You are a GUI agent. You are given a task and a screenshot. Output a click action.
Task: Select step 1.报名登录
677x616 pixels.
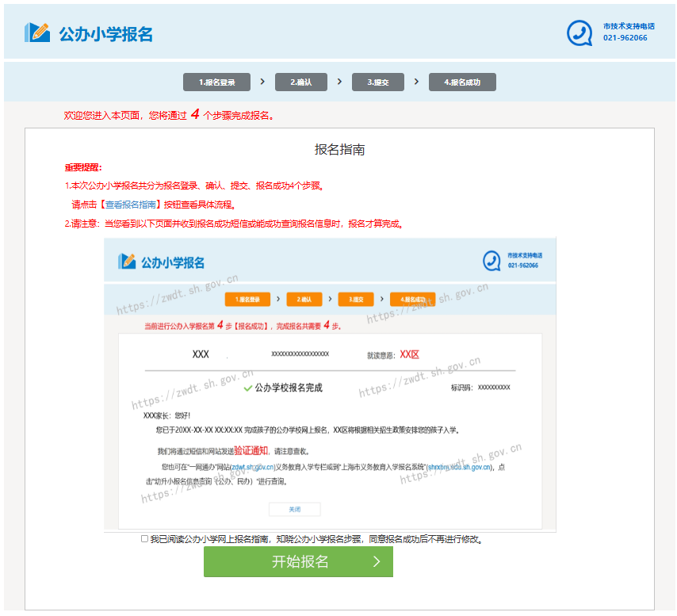216,82
